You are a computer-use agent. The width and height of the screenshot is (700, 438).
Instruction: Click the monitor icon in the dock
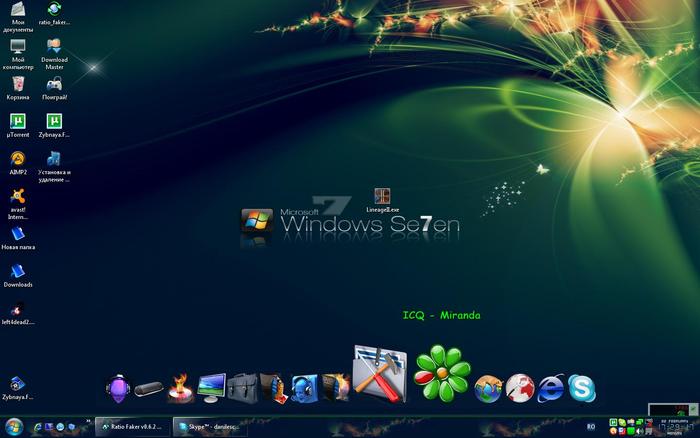(x=212, y=387)
